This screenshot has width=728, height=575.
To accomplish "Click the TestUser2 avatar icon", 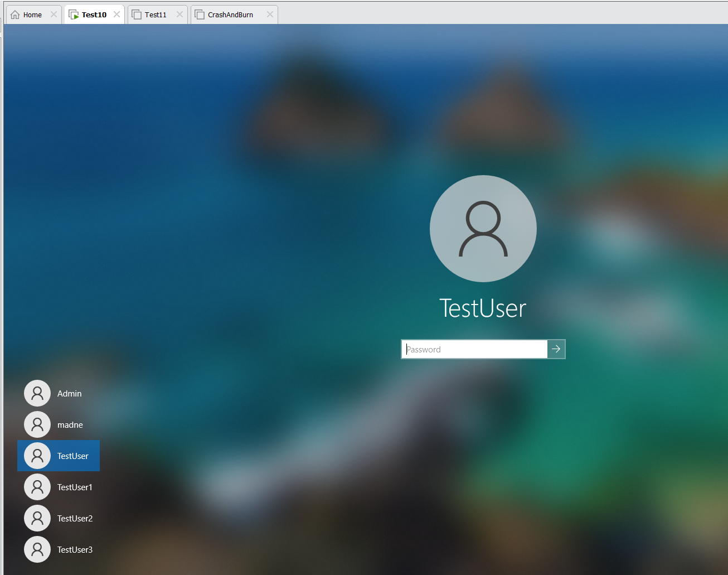I will coord(37,518).
